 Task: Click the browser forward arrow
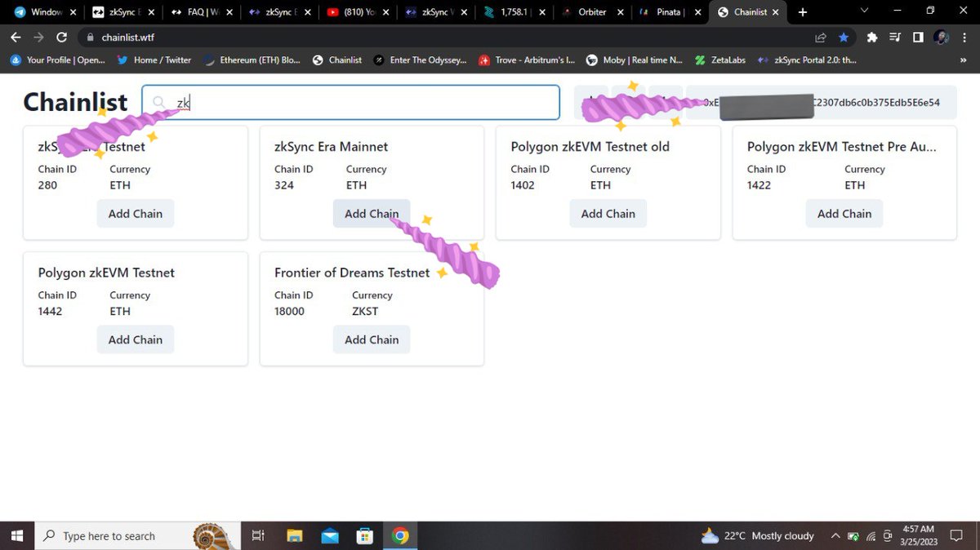pos(38,38)
